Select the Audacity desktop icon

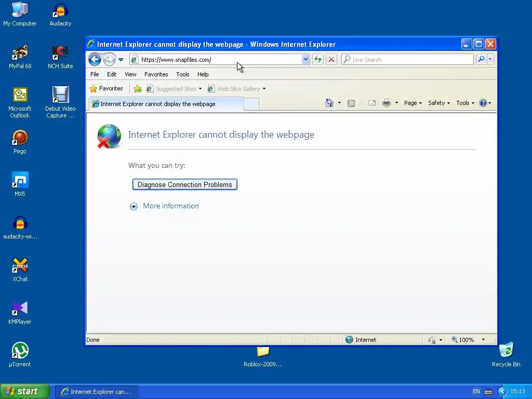coord(60,15)
